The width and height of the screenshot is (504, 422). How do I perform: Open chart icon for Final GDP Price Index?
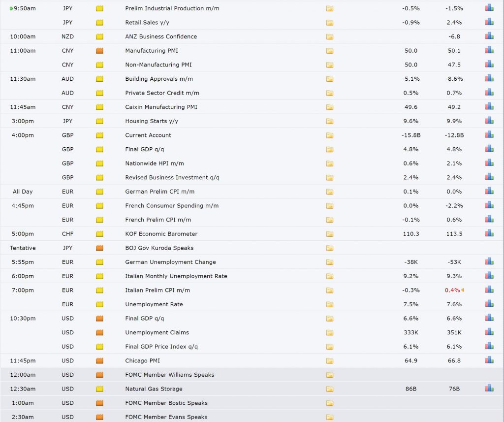click(489, 346)
